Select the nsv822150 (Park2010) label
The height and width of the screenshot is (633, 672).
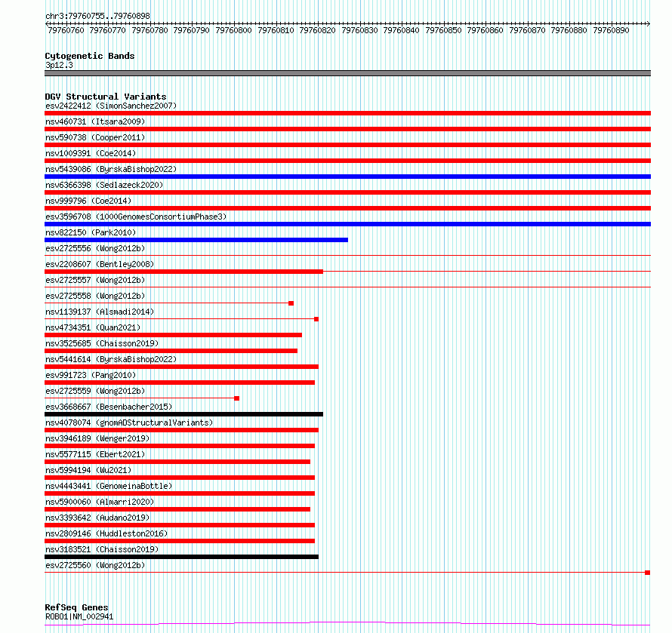pyautogui.click(x=91, y=232)
